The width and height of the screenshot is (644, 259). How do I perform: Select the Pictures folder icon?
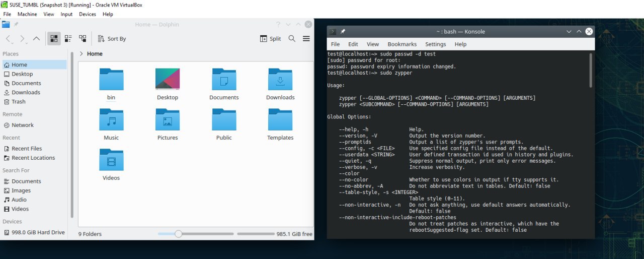168,120
